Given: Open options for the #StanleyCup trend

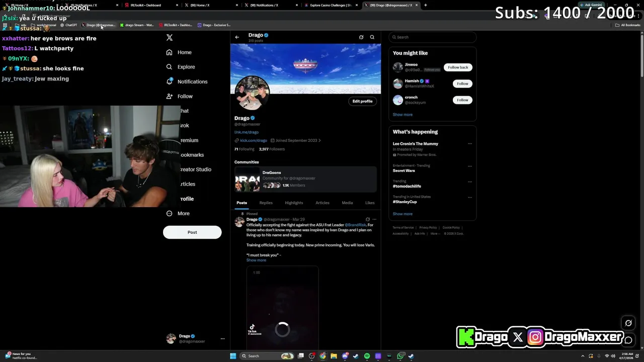Looking at the screenshot, I should [470, 197].
